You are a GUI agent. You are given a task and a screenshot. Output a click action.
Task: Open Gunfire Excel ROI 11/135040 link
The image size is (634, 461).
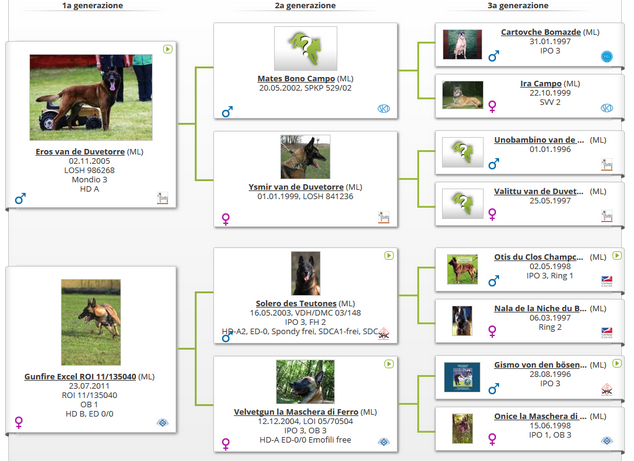80,376
